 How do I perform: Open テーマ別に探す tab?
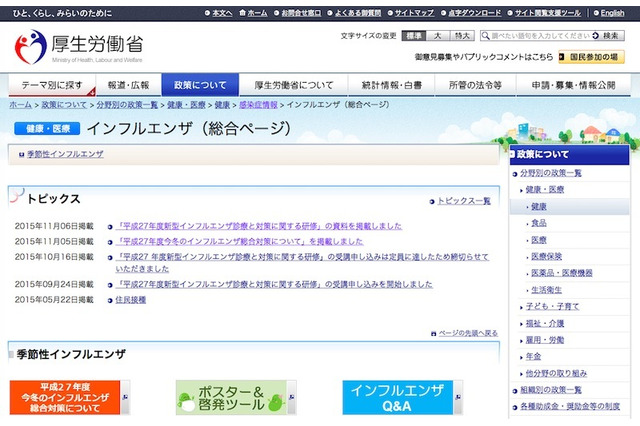tap(52, 85)
